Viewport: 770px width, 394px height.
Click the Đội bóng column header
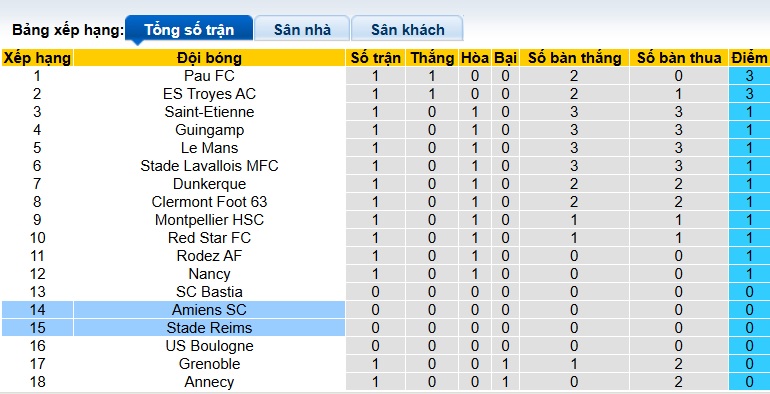209,58
